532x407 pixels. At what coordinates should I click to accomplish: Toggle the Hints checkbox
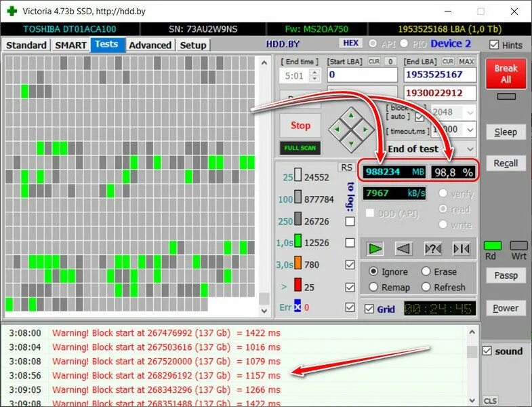[494, 45]
